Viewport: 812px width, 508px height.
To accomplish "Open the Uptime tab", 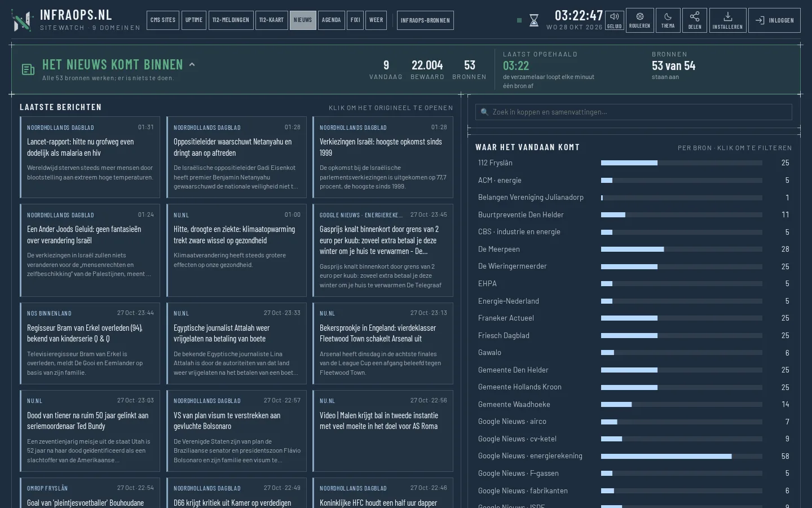I will point(194,20).
